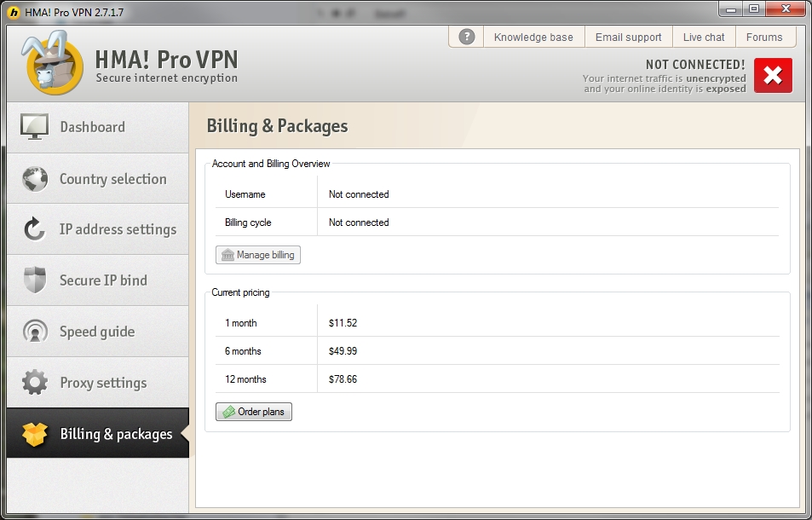Click the red X connection status icon
The width and height of the screenshot is (812, 520).
pos(773,76)
